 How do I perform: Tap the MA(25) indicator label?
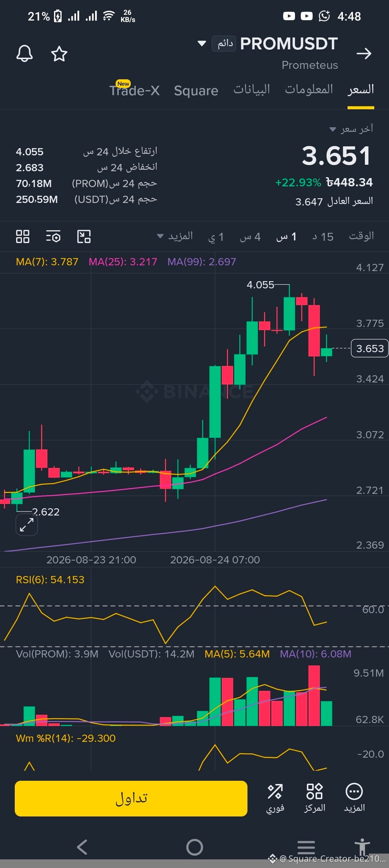[123, 262]
